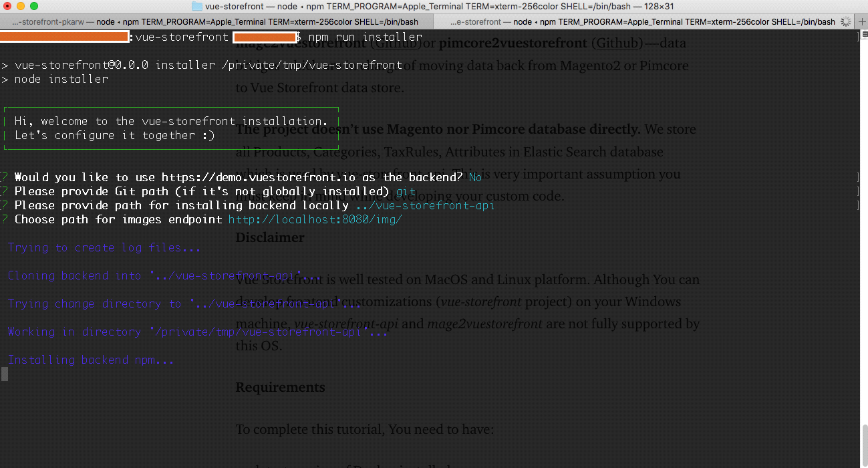868x468 pixels.
Task: Click 'Cloning backend into' log line
Action: (x=164, y=275)
